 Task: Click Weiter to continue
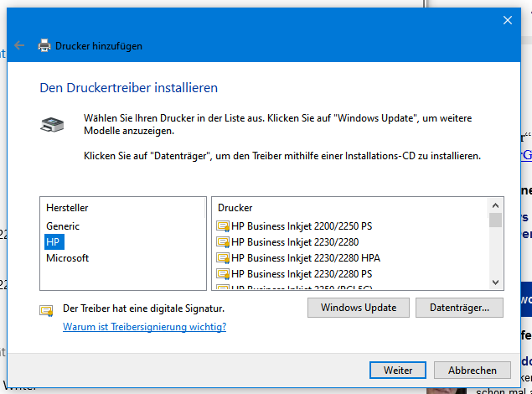tap(398, 370)
